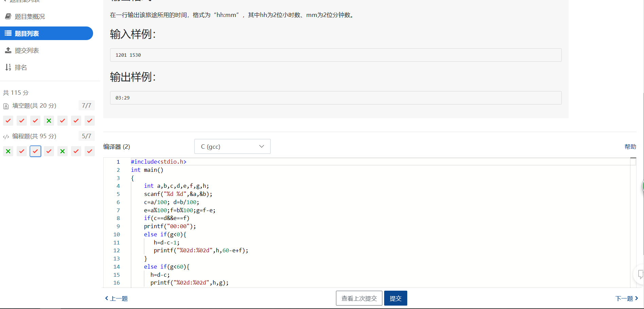Screen dimensions: 644x309
Task: Open fill-in question 3 checkmark
Action: pos(35,121)
